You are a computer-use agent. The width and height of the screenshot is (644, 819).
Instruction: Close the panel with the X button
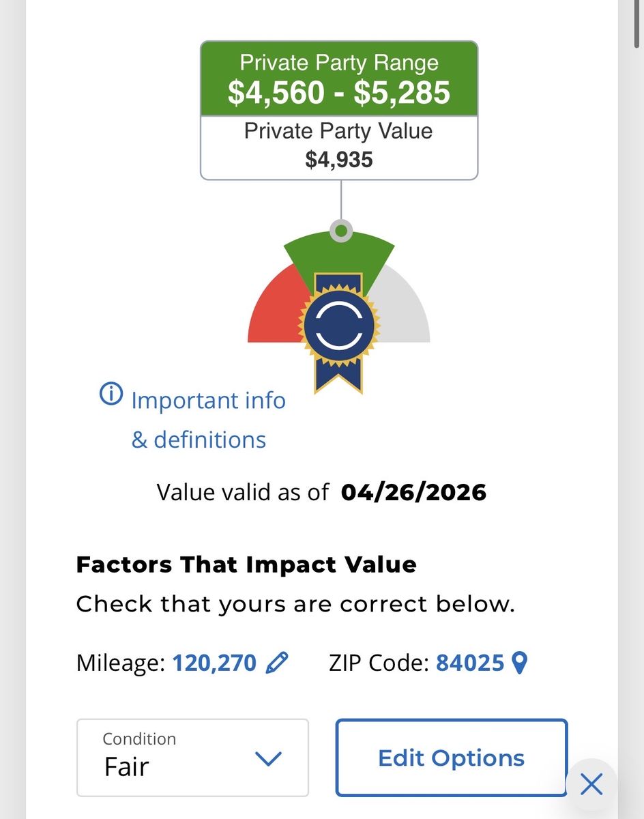point(591,784)
